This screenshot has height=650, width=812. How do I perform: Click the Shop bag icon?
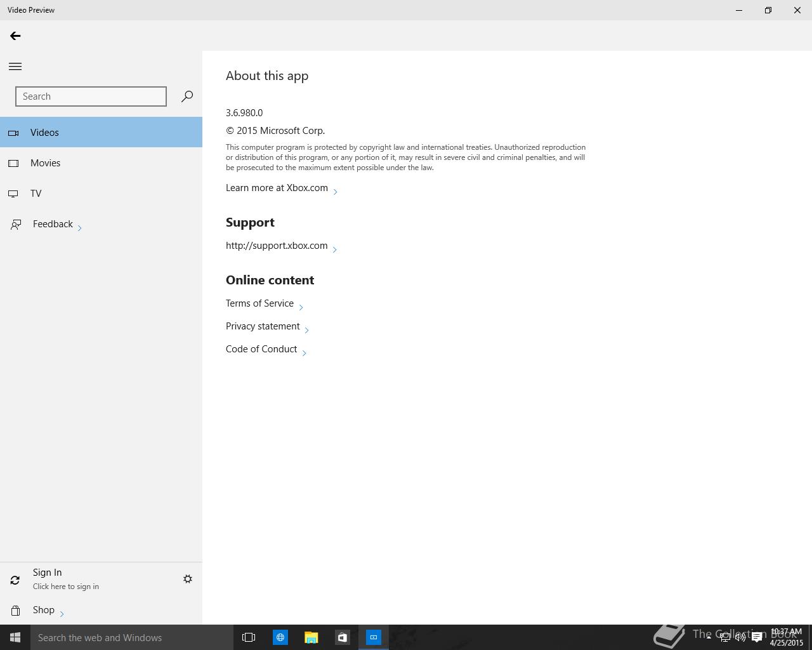(x=15, y=611)
